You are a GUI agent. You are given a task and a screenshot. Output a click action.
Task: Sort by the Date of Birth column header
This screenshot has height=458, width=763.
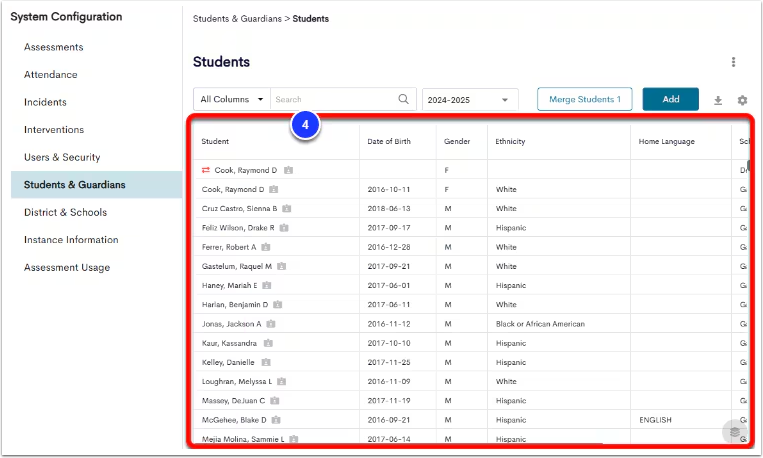(389, 141)
